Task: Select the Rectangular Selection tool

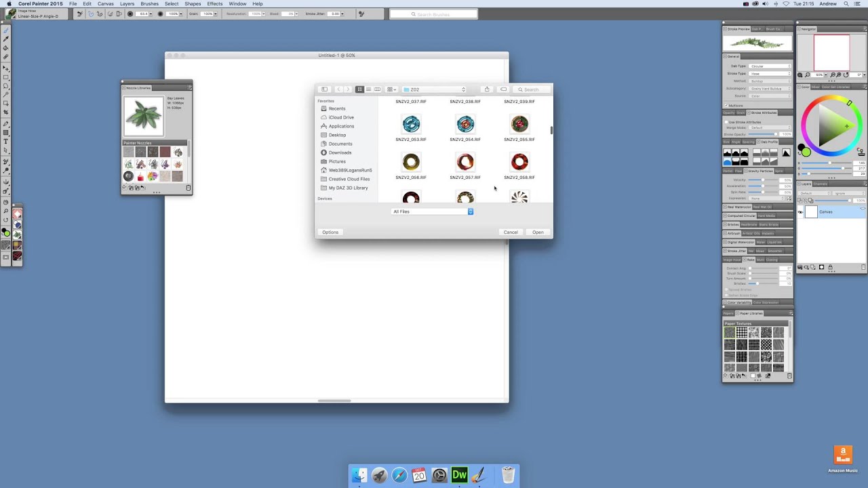Action: (6, 77)
